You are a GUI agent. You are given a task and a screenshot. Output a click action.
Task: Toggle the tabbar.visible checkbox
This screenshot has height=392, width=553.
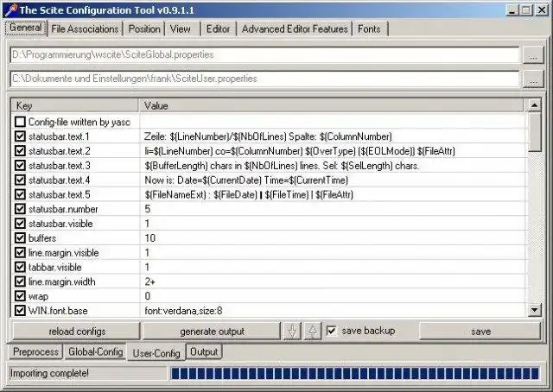20,267
